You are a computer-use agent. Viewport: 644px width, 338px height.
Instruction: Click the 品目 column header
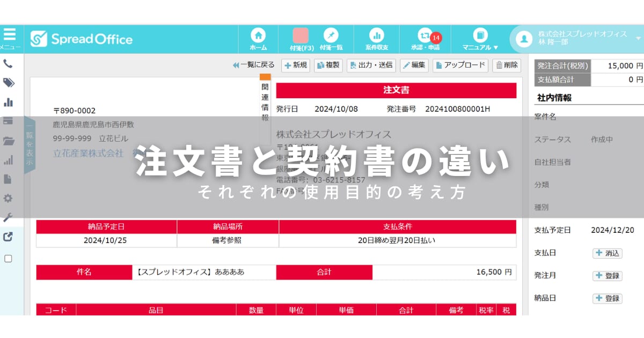[x=156, y=310]
